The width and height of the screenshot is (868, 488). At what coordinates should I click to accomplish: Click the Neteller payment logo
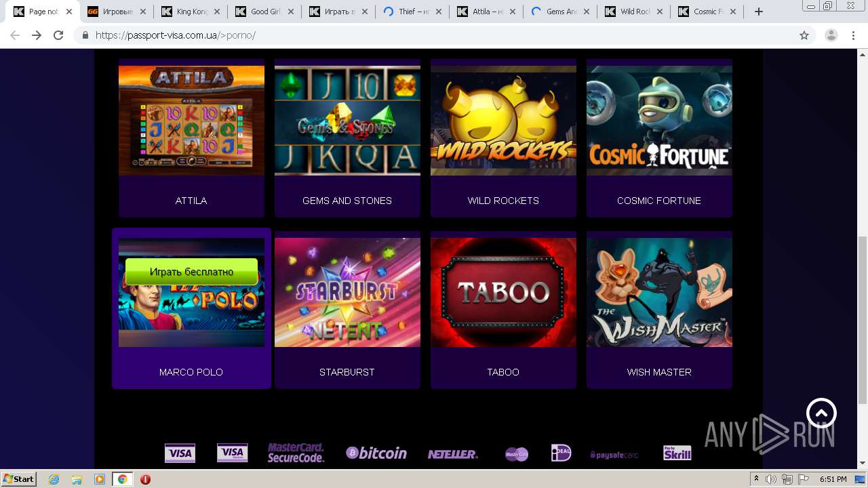tap(452, 454)
